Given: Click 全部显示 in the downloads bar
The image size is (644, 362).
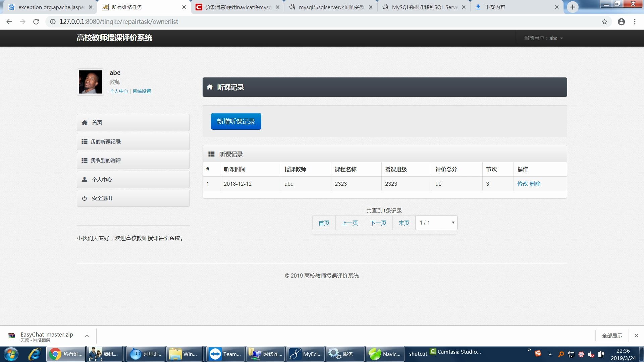Looking at the screenshot, I should click(612, 335).
